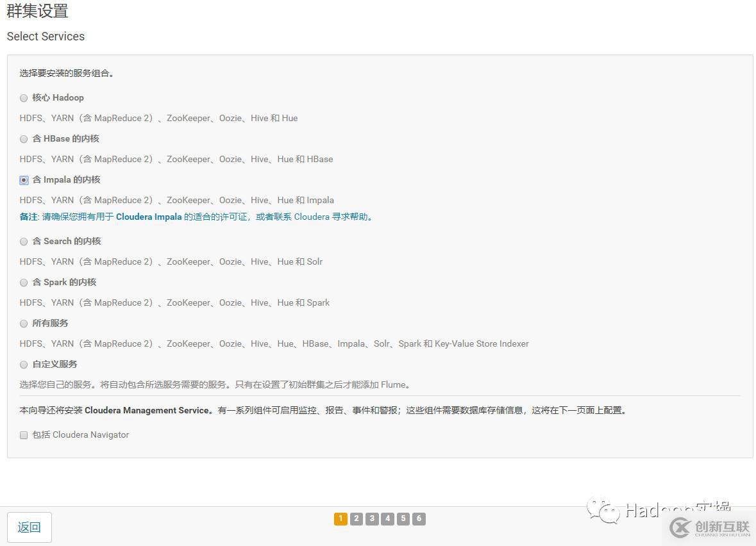Choose the 含 Spark 的内核 radio option
This screenshot has width=756, height=546.
tap(24, 283)
